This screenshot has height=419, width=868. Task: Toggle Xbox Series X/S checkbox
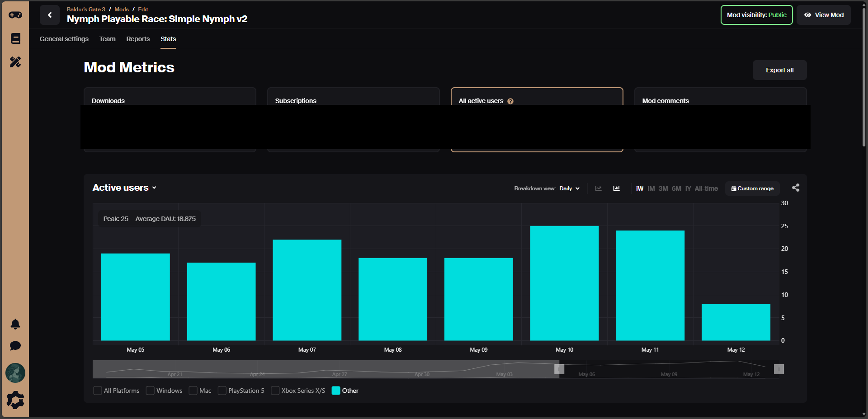275,391
